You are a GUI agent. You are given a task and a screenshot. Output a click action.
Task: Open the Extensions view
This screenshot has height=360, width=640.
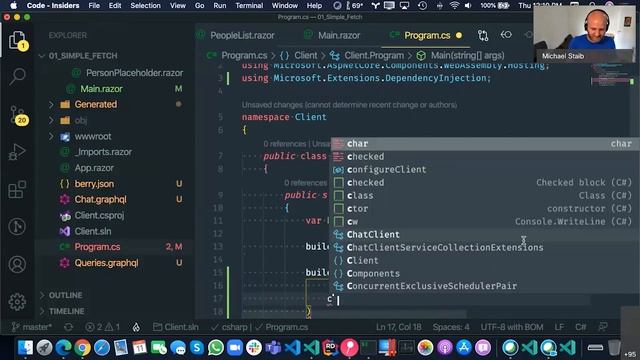pyautogui.click(x=17, y=190)
